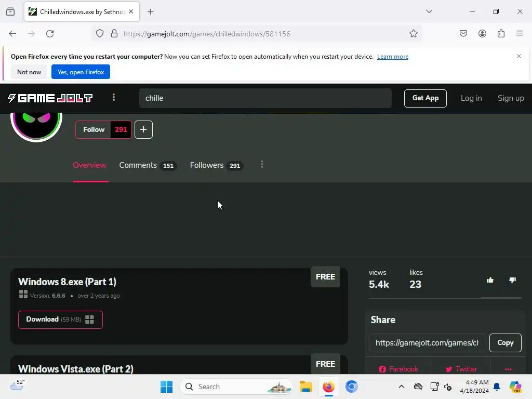Click the share URL text field

(x=427, y=343)
